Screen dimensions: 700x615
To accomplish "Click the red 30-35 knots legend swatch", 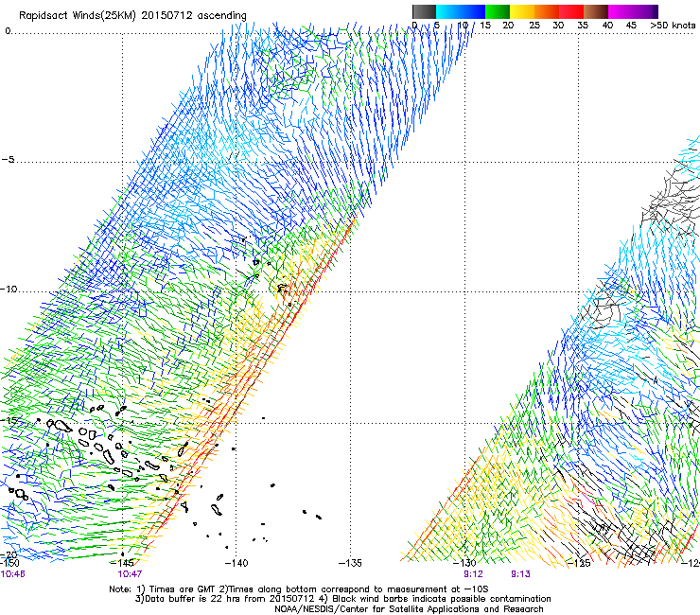I will click(x=571, y=11).
